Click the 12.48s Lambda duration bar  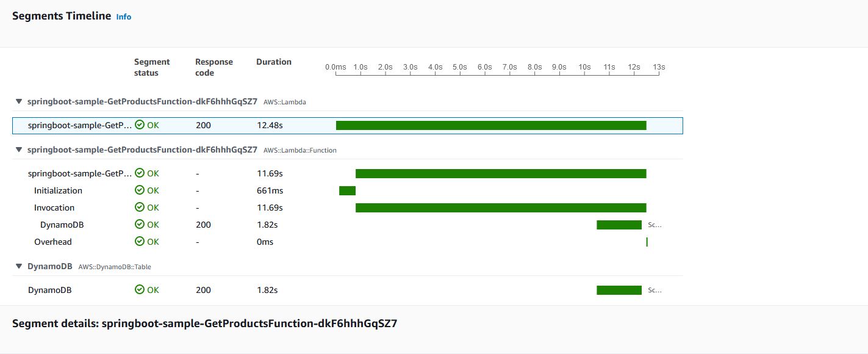point(491,125)
